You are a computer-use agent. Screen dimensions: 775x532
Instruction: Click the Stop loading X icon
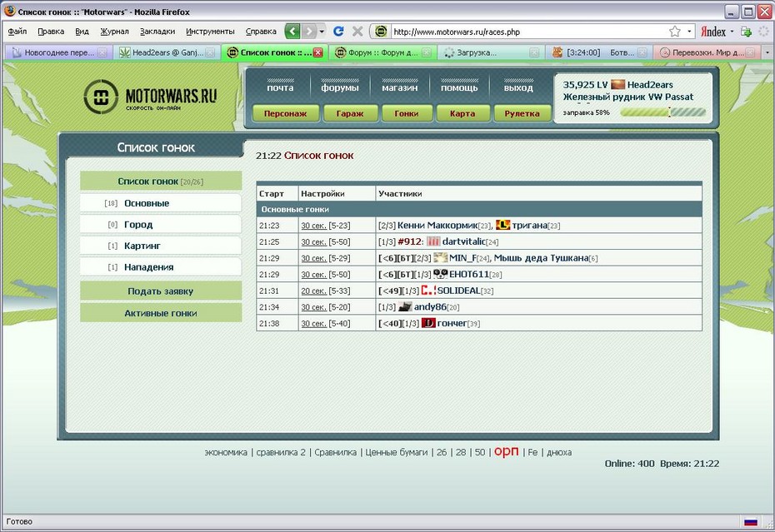[357, 32]
